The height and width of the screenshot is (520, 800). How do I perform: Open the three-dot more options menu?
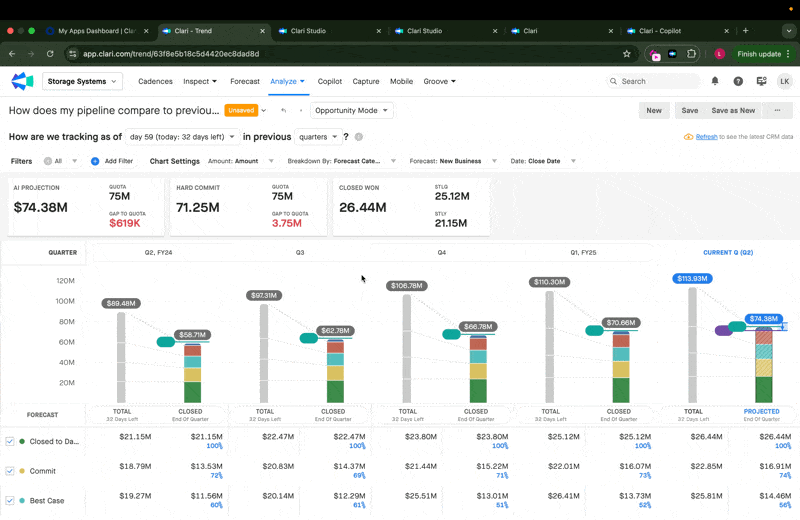tap(777, 110)
